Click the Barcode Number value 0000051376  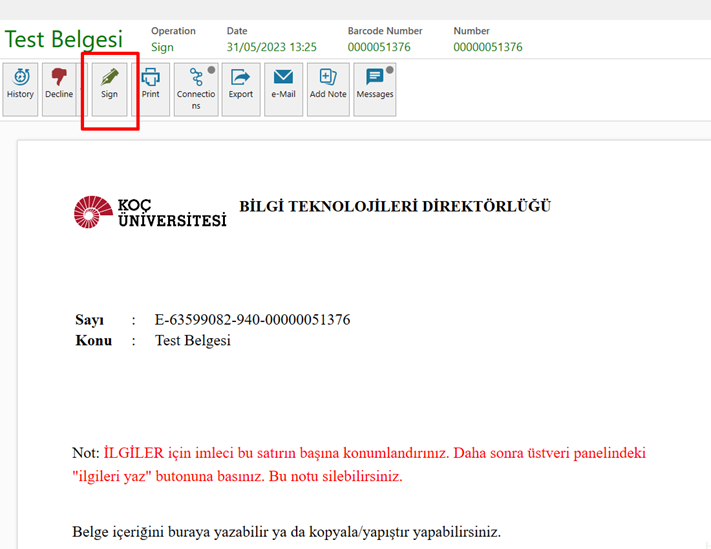pyautogui.click(x=382, y=47)
